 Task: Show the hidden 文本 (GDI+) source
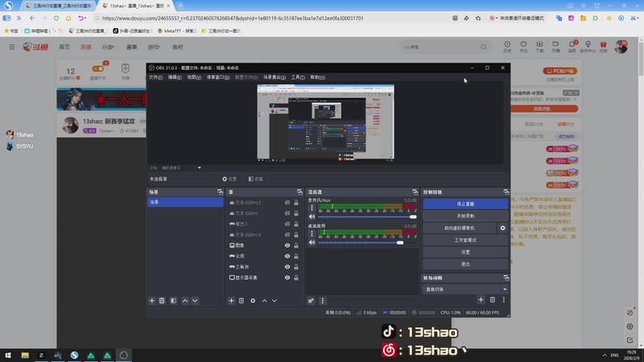pyautogui.click(x=287, y=213)
